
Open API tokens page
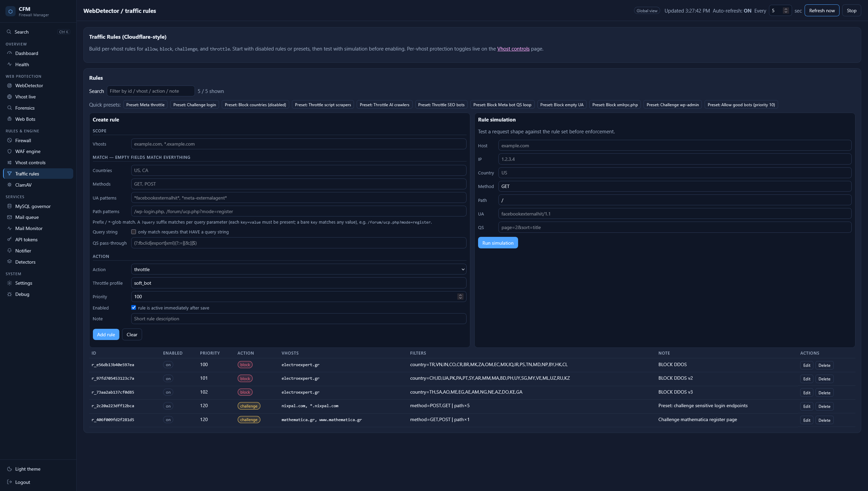tap(38, 240)
